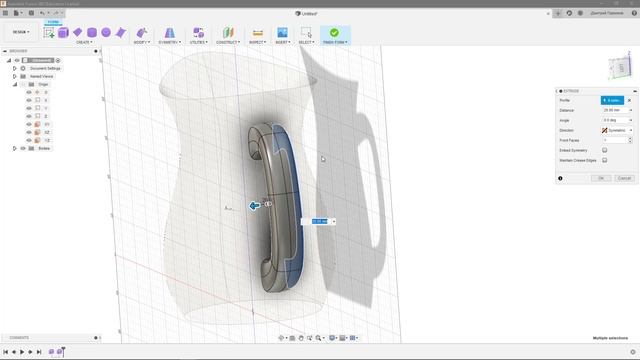Click the Help question mark icon
The height and width of the screenshot is (360, 640).
pos(634,13)
